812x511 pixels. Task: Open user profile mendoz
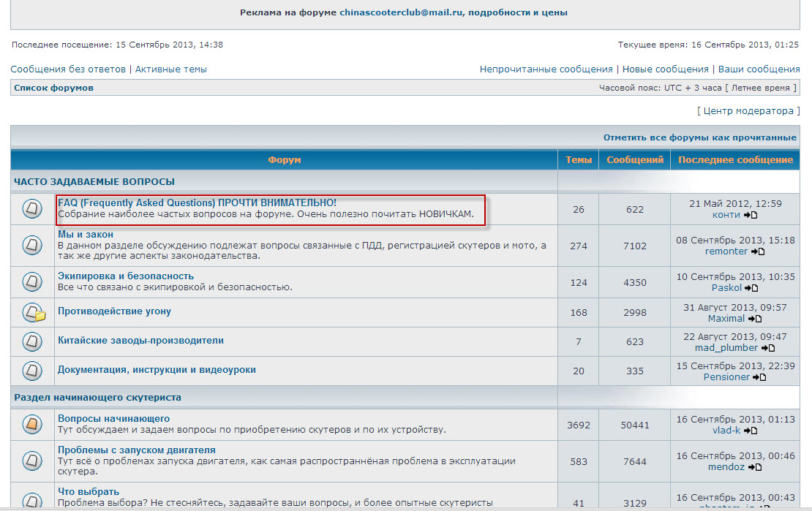[x=727, y=466]
